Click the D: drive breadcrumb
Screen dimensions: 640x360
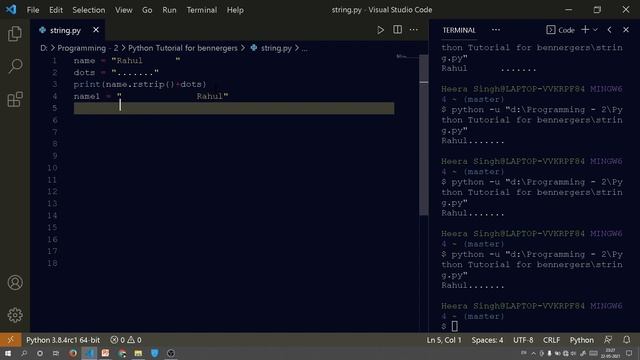[44, 48]
